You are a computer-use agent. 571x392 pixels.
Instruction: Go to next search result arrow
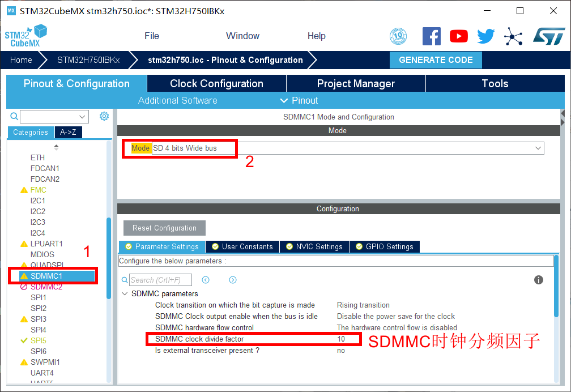tap(233, 280)
